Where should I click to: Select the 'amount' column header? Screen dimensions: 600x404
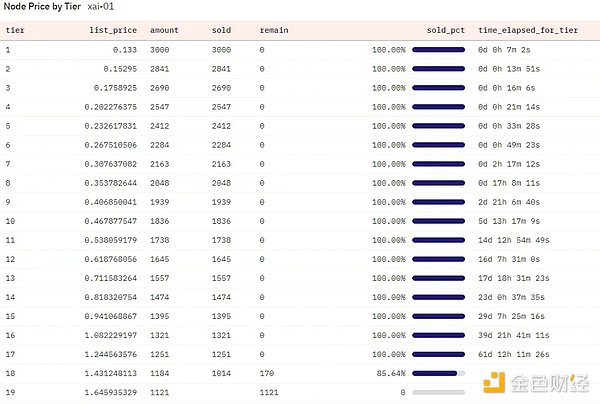(164, 30)
